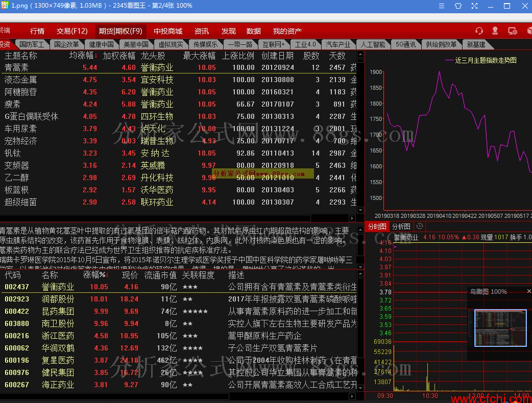Open the multi-screen monitor icon
The height and width of the screenshot is (403, 532).
pyautogui.click(x=512, y=31)
